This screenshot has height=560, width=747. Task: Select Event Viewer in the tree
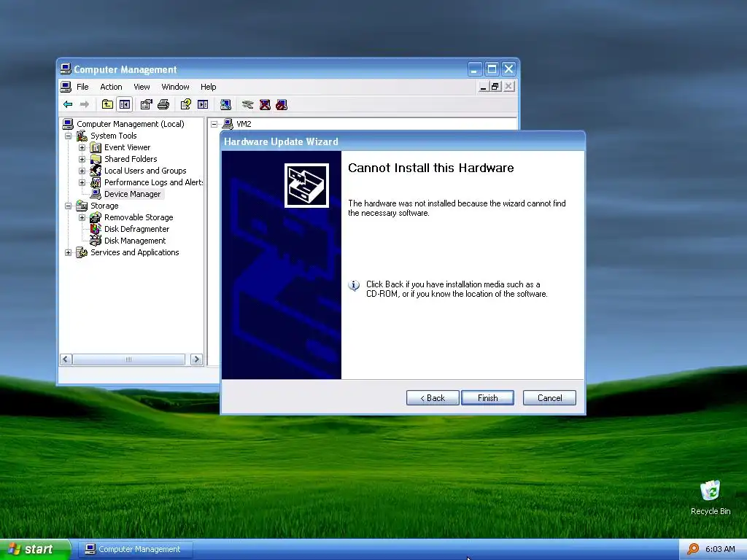(127, 147)
